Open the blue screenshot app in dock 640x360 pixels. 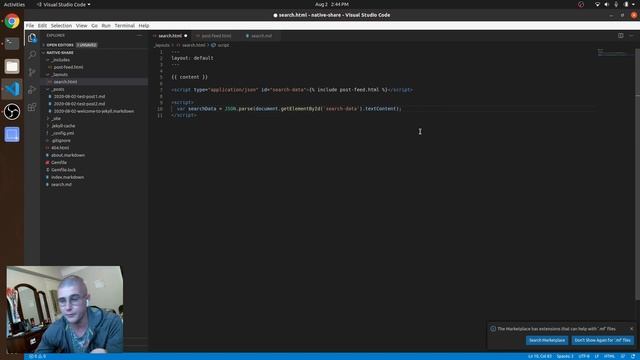coord(12,134)
